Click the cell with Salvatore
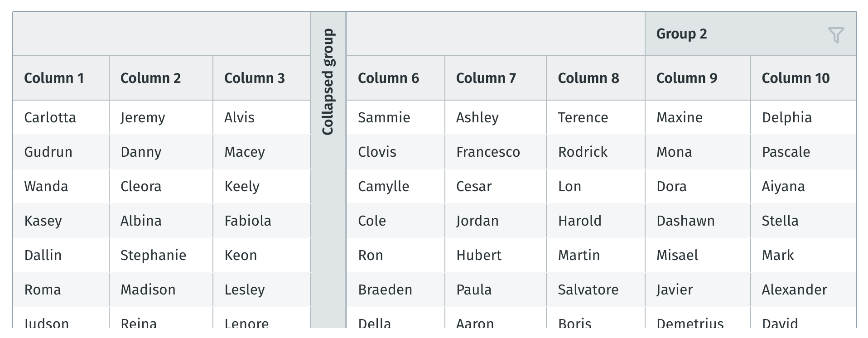The height and width of the screenshot is (338, 868). [x=596, y=290]
